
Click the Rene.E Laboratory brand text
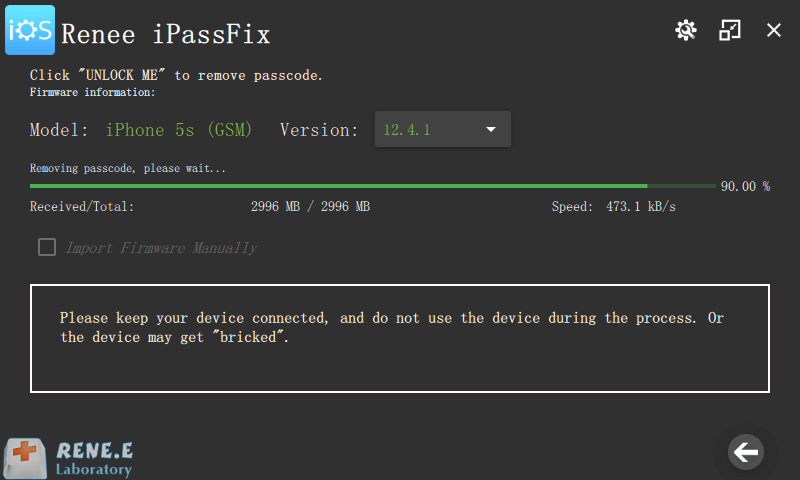pos(94,459)
